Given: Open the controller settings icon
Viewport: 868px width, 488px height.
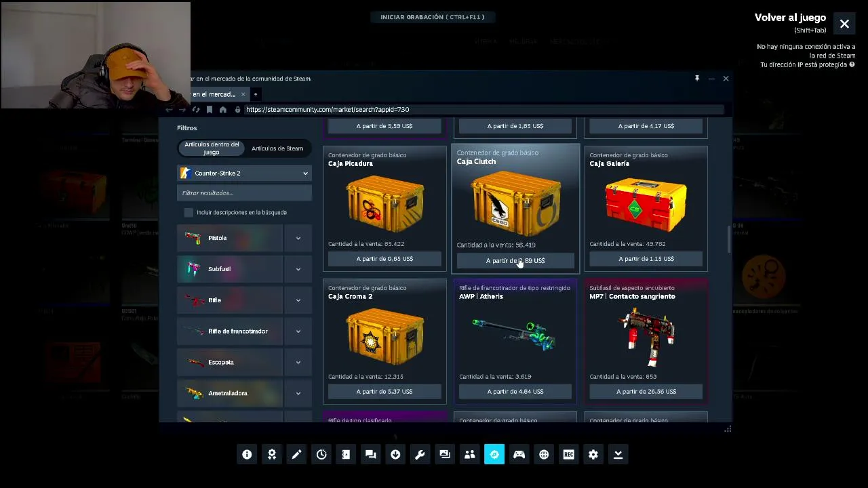Looking at the screenshot, I should [519, 454].
